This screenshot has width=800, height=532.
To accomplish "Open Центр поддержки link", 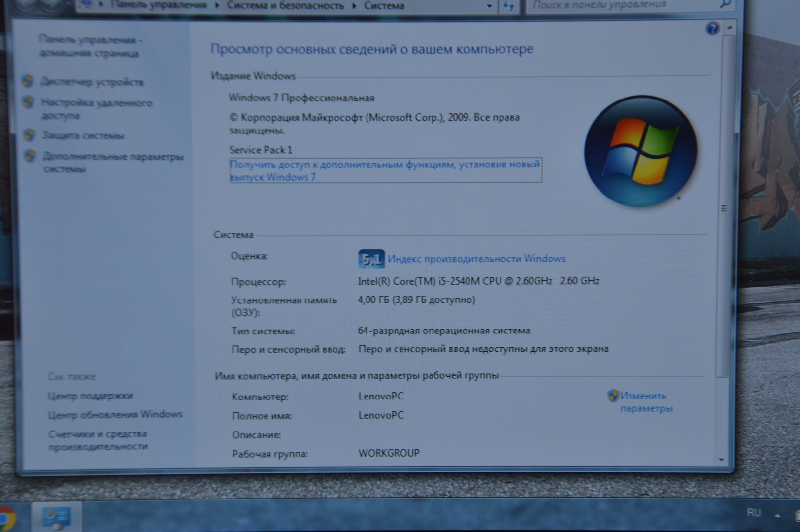I will (90, 396).
